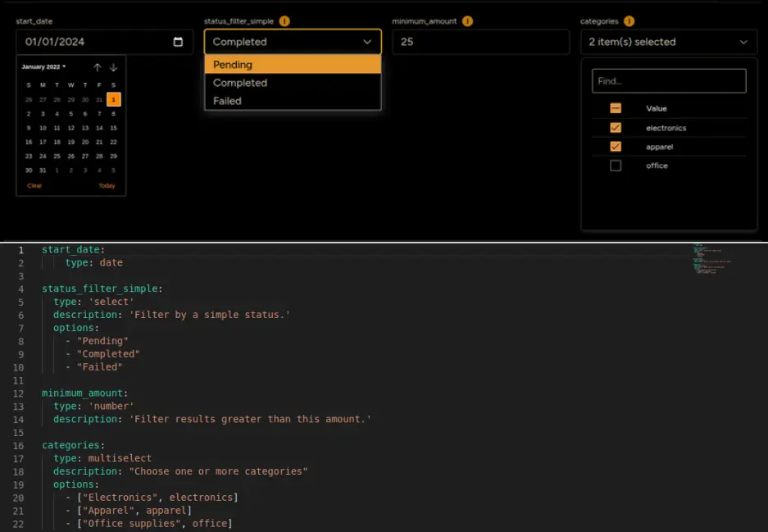Click the "Failed" option on editor line 10

[99, 367]
